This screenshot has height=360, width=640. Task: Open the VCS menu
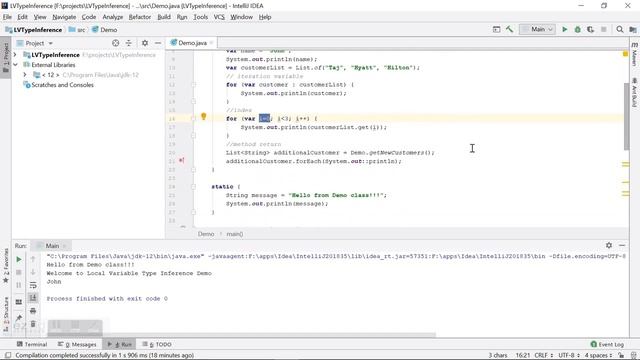point(219,17)
